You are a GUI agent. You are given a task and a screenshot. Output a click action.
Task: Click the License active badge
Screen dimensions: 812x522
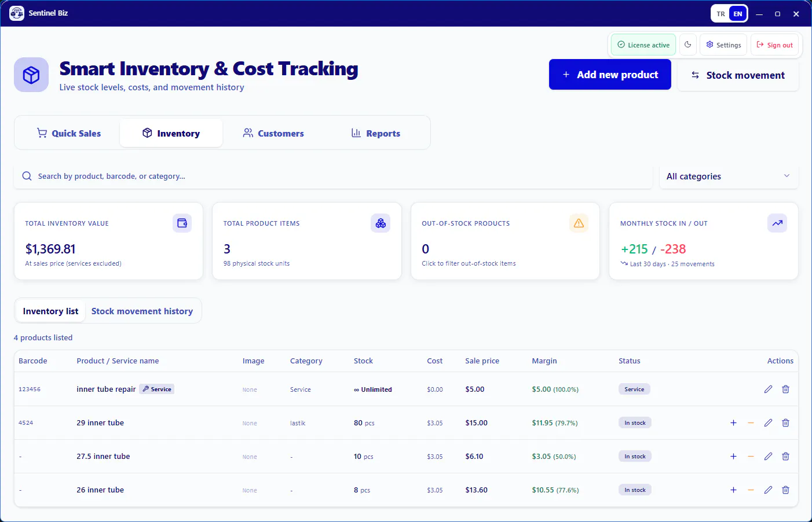[643, 45]
